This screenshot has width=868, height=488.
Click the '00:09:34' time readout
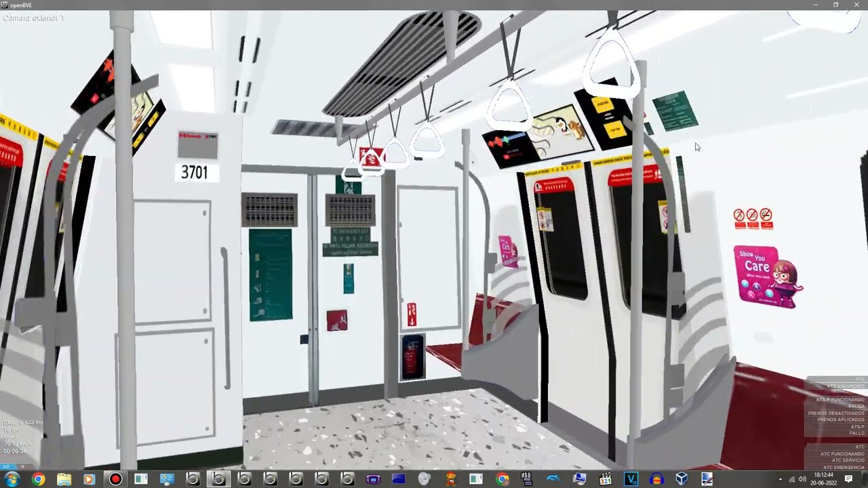click(15, 451)
